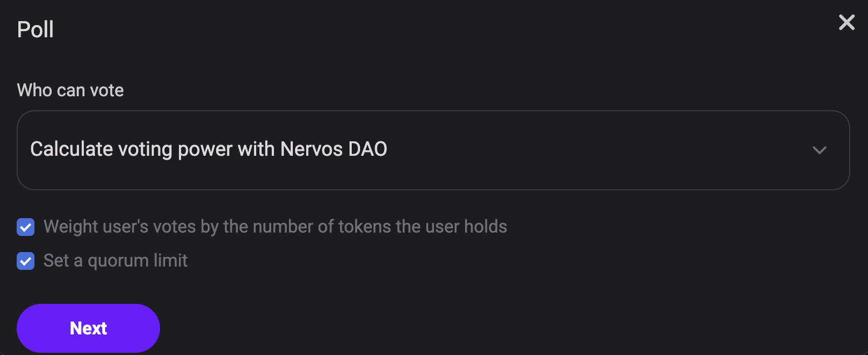This screenshot has width=868, height=355.
Task: Dismiss the poll settings using the X icon
Action: (846, 23)
